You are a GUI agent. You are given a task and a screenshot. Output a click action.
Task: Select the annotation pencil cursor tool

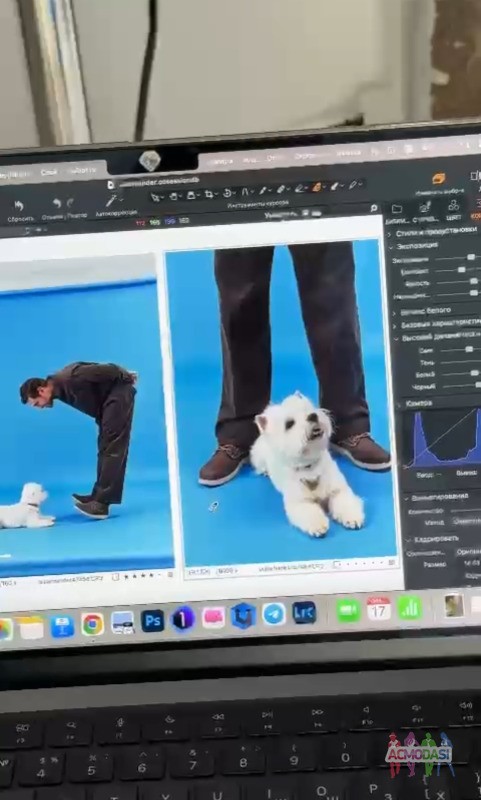(352, 185)
